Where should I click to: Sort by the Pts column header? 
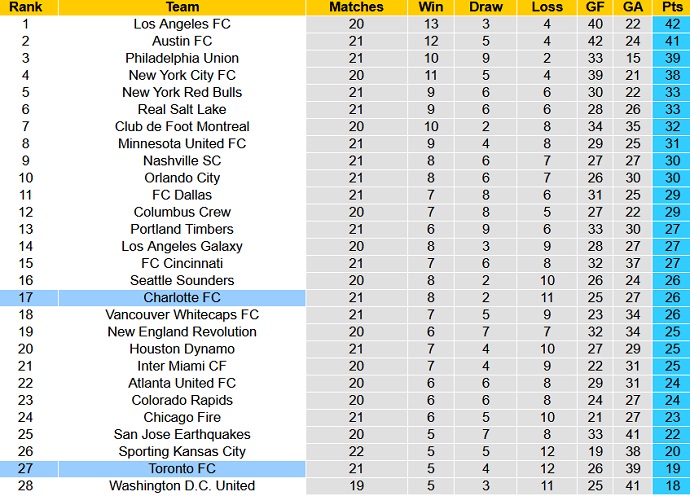671,7
